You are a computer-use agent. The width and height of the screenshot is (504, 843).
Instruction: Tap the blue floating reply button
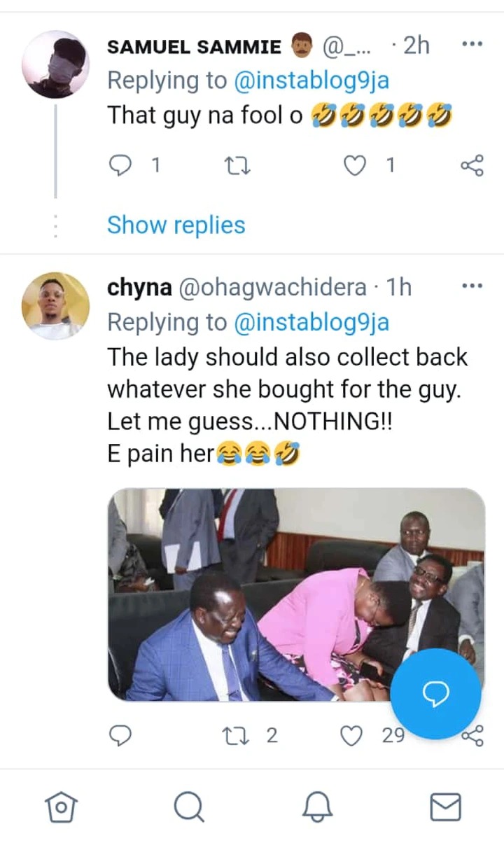[x=435, y=694]
